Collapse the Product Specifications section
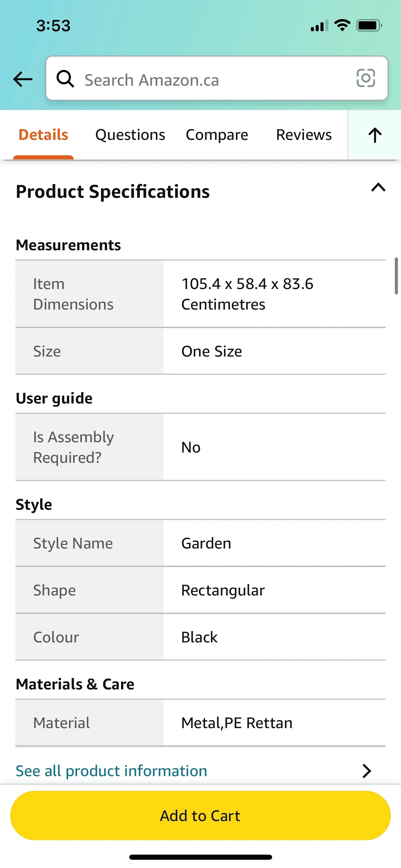This screenshot has height=868, width=401. coord(378,188)
